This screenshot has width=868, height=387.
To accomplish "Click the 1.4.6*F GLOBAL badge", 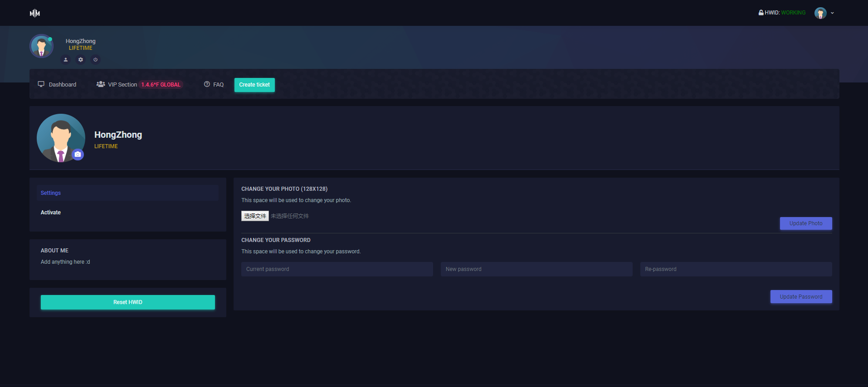I will [161, 85].
